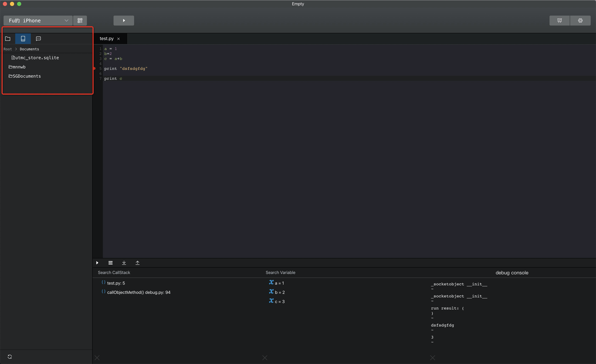Open the message/chat sidebar tab
596x364 pixels.
(38, 39)
